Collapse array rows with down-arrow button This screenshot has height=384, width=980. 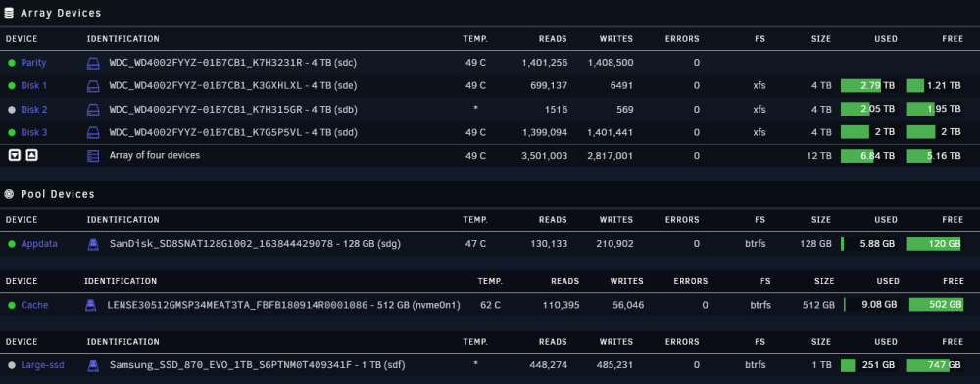15,155
